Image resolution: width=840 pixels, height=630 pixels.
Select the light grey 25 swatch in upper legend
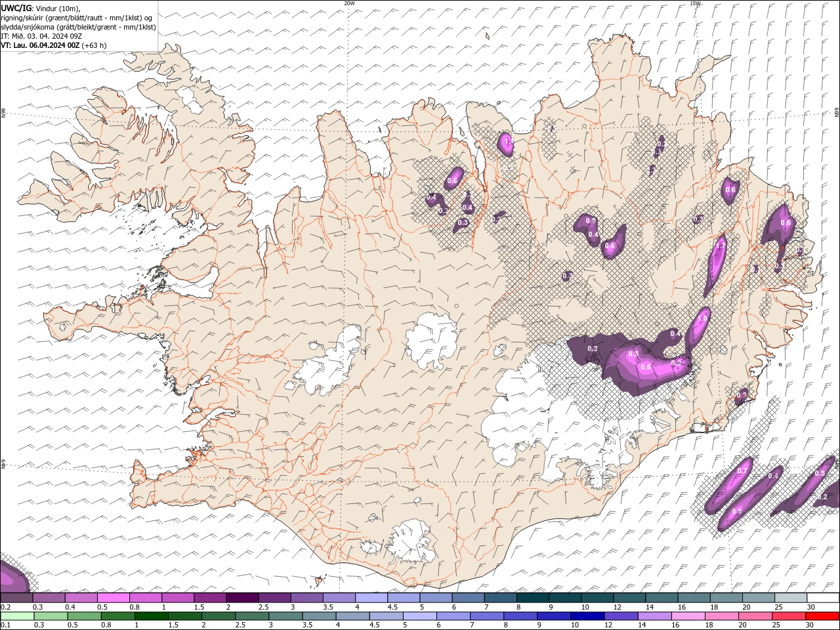coord(791,598)
